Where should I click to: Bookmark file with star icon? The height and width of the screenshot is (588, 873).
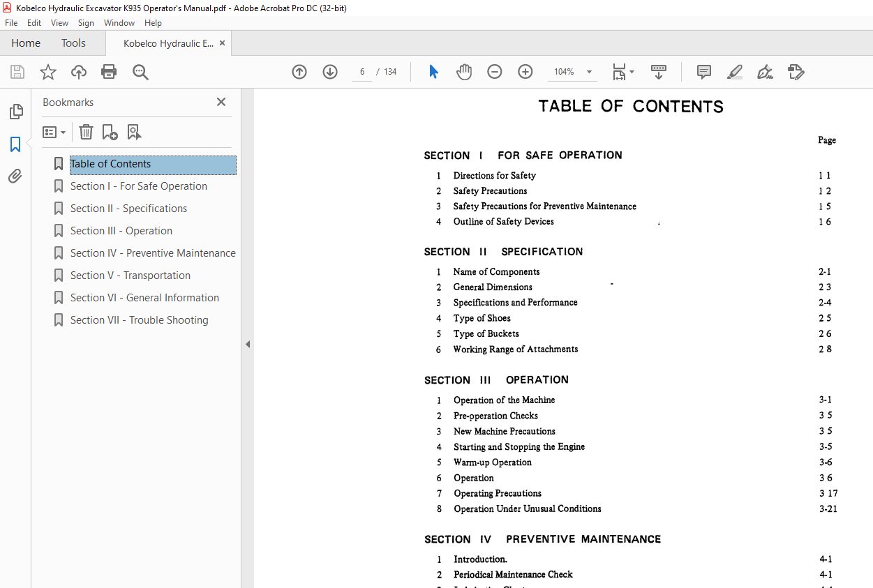[48, 72]
